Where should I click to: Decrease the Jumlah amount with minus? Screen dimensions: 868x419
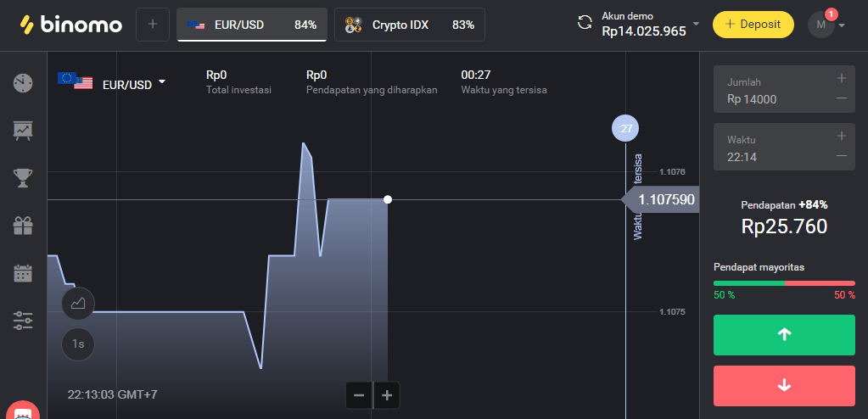click(x=842, y=98)
